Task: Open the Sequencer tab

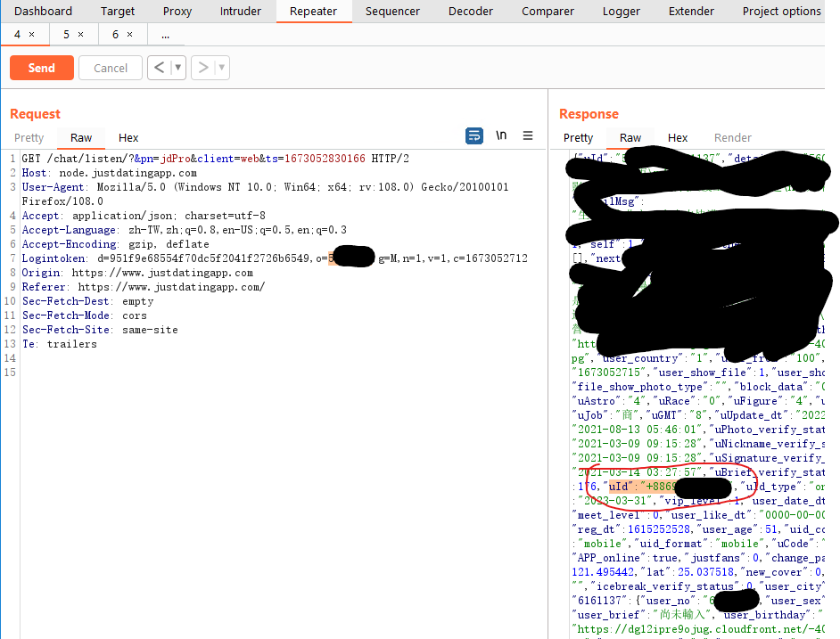Action: pos(392,12)
